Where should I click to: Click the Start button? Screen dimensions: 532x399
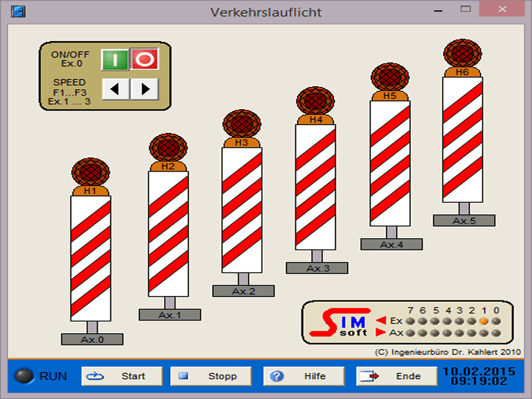click(x=122, y=376)
